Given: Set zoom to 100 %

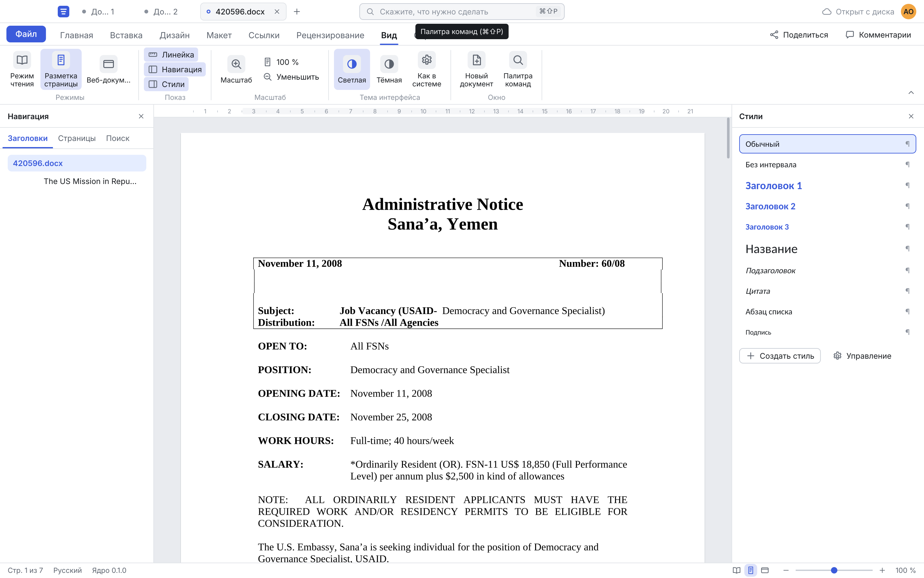Looking at the screenshot, I should coord(281,62).
